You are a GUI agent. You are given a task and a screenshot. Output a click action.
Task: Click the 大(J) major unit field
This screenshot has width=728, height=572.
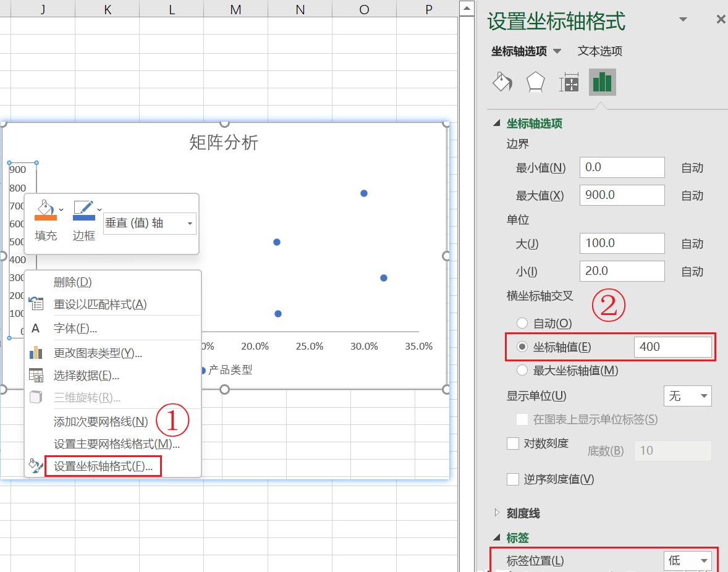[x=622, y=243]
